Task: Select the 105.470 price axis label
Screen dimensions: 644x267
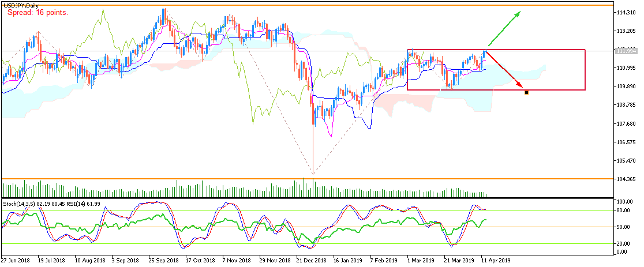Action: coord(625,161)
